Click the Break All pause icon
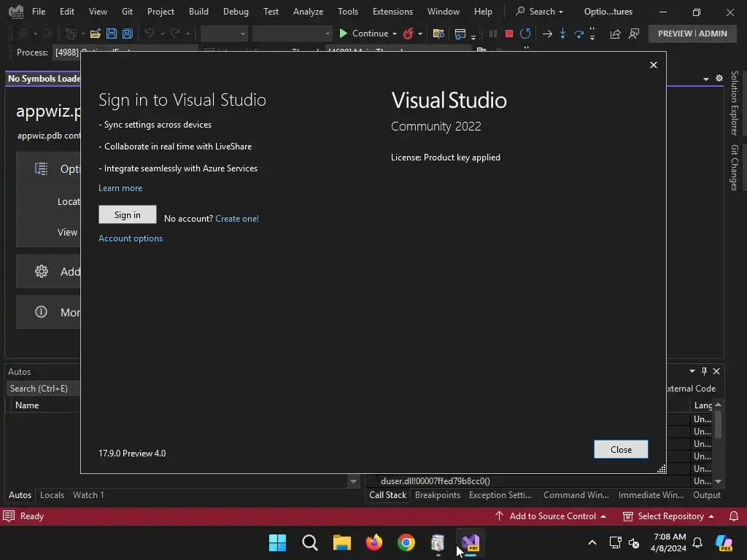 (493, 34)
